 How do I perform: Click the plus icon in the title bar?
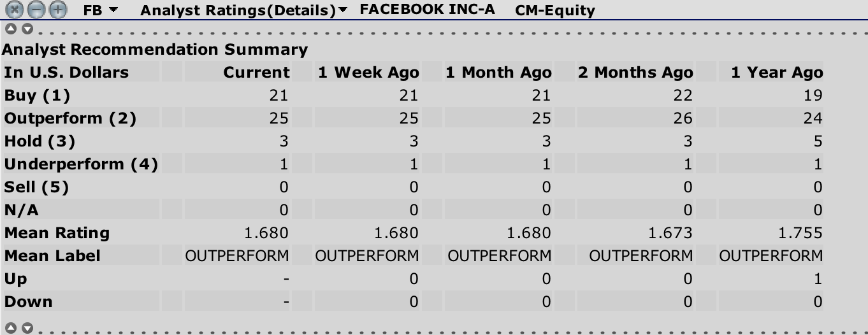[x=58, y=10]
